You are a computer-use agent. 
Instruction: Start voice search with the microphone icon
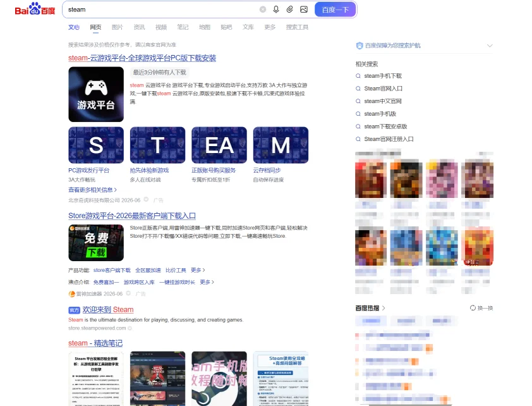[x=276, y=9]
